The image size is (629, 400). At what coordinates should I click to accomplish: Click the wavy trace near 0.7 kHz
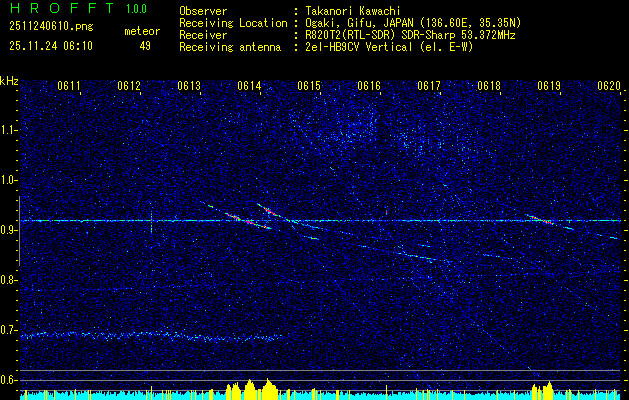pyautogui.click(x=152, y=336)
